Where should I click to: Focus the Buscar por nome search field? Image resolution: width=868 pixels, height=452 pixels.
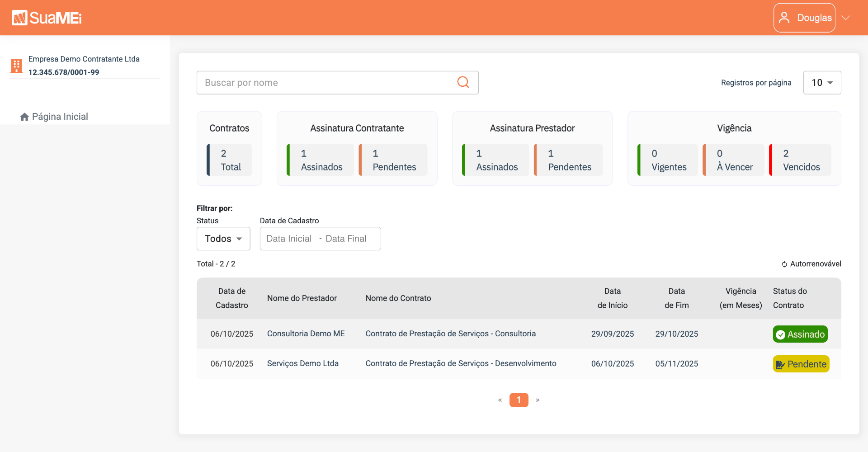click(338, 83)
